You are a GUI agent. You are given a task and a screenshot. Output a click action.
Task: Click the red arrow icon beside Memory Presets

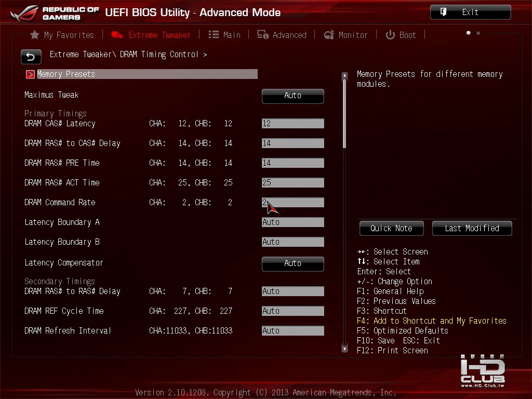point(30,74)
